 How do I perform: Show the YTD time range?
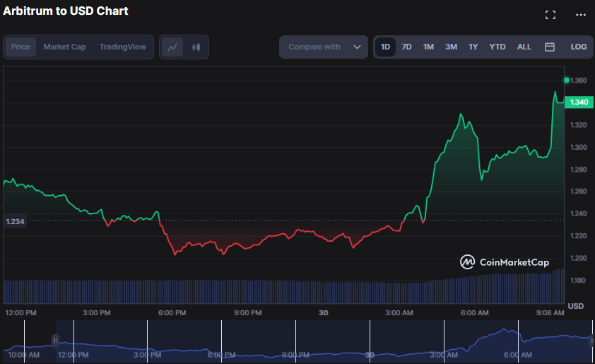point(497,47)
